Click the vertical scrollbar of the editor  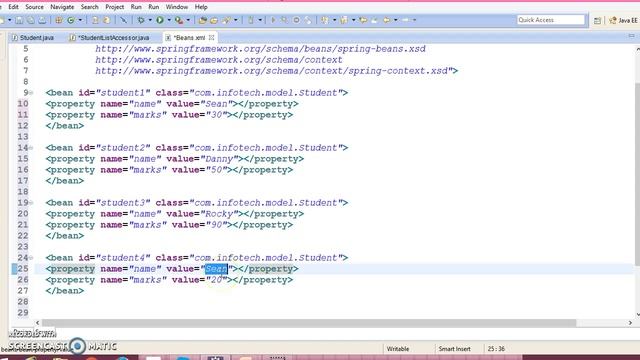(x=637, y=174)
